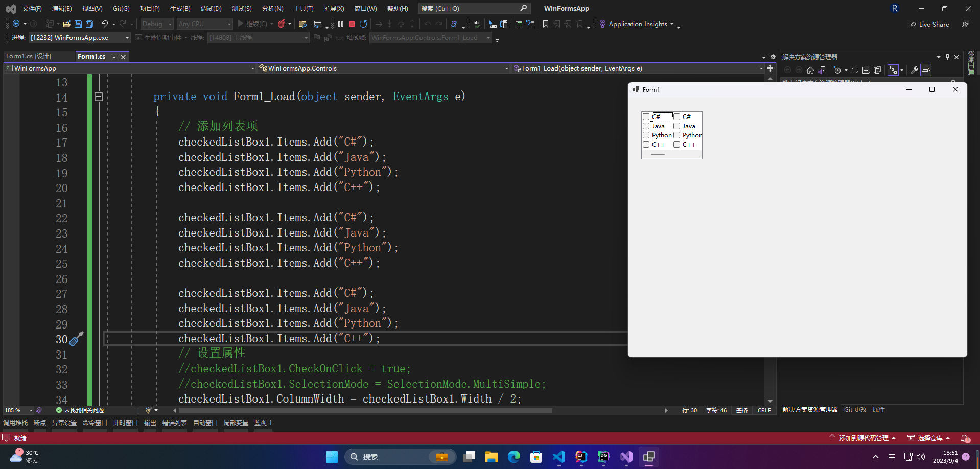
Task: Click the Find in Files toolbar icon
Action: pos(302,24)
